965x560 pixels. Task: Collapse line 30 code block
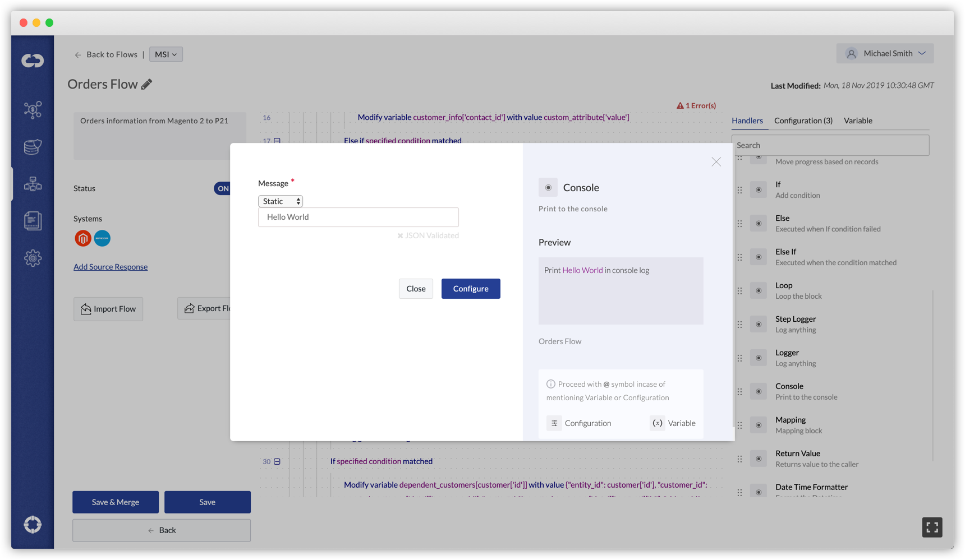[x=277, y=461]
